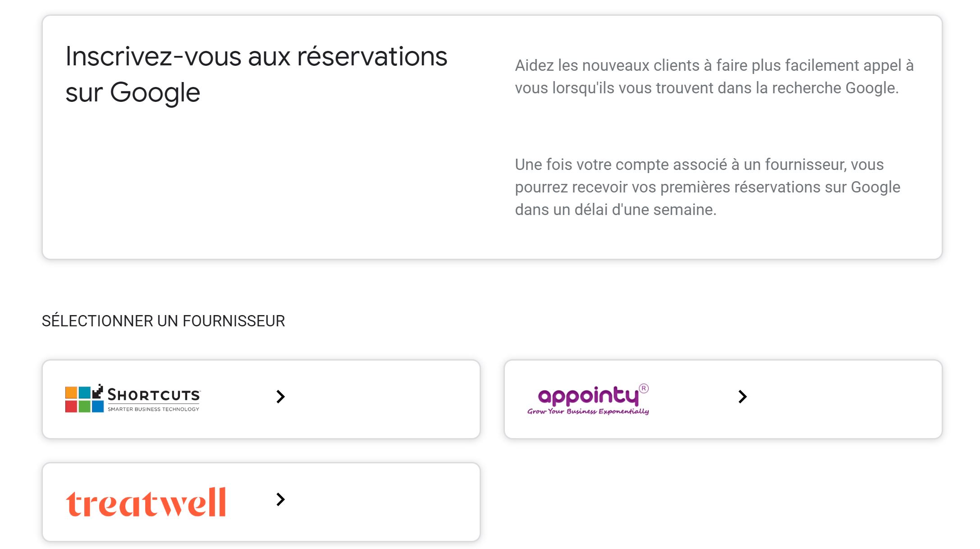Image resolution: width=980 pixels, height=549 pixels.
Task: Click the "Grow Your Business Exponentially" tagline
Action: [x=588, y=411]
